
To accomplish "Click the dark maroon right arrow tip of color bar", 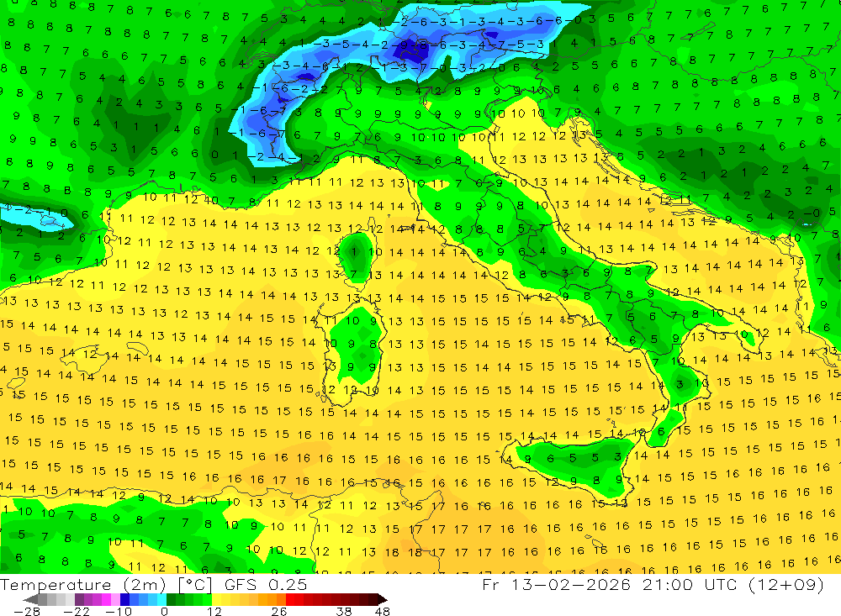I will click(x=383, y=600).
